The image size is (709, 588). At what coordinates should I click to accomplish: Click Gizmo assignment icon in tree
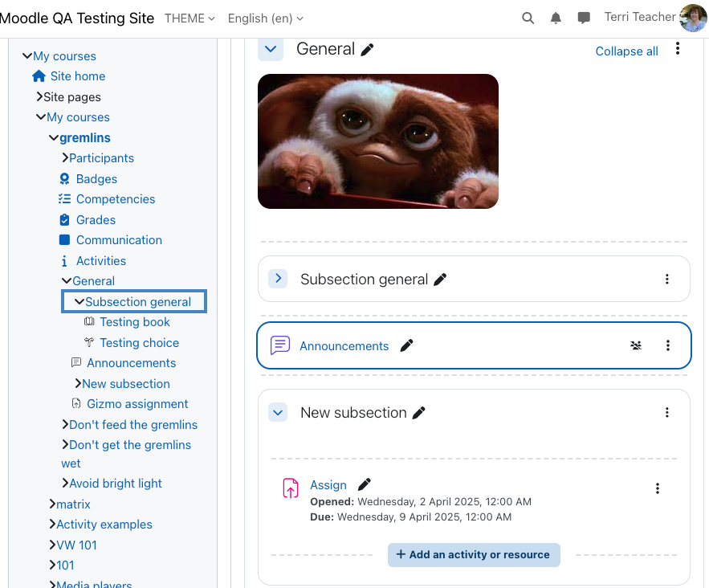[x=76, y=403]
